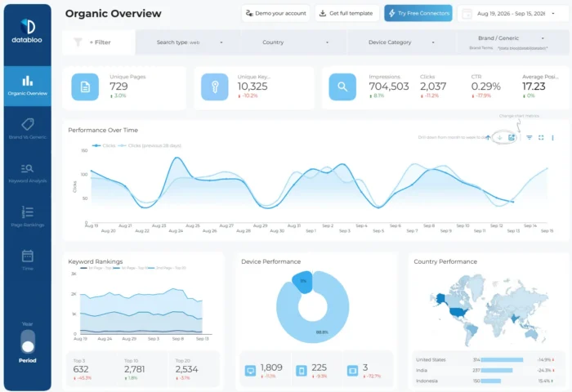
Task: Click the Clicks value 2,037
Action: [x=433, y=86]
